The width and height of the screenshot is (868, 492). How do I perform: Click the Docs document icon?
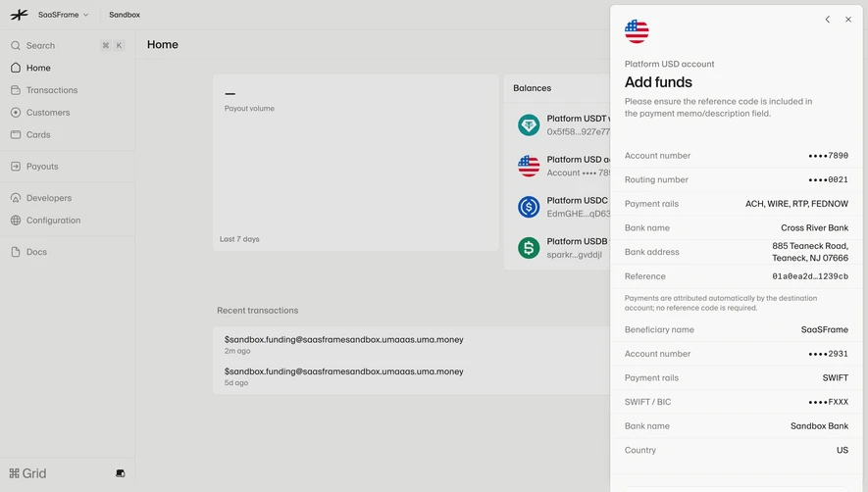[x=16, y=252]
